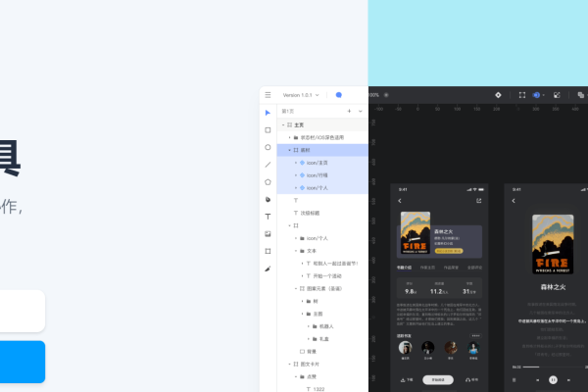The width and height of the screenshot is (588, 392).
Task: Click the pause button in right mockup
Action: pyautogui.click(x=553, y=380)
